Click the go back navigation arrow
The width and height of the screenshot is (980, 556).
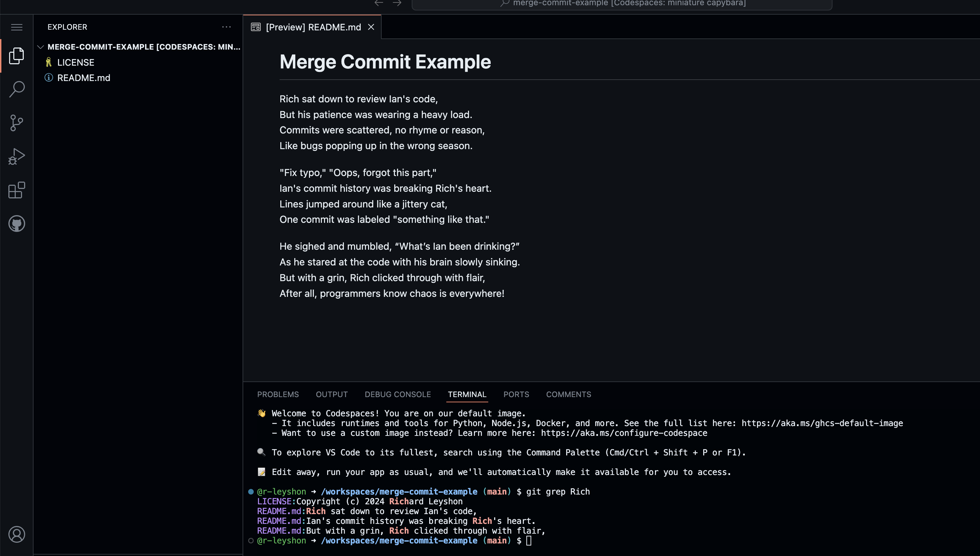(x=378, y=3)
